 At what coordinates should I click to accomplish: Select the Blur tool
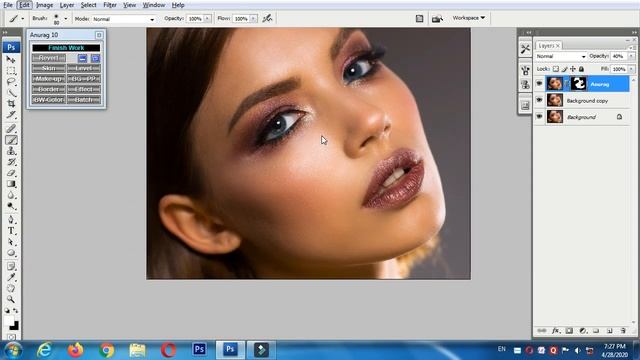11,195
